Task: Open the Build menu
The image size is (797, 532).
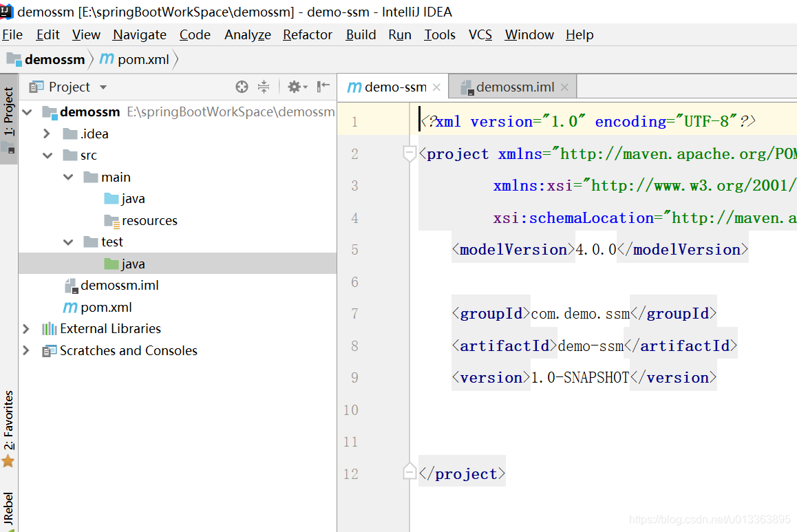Action: (x=361, y=34)
